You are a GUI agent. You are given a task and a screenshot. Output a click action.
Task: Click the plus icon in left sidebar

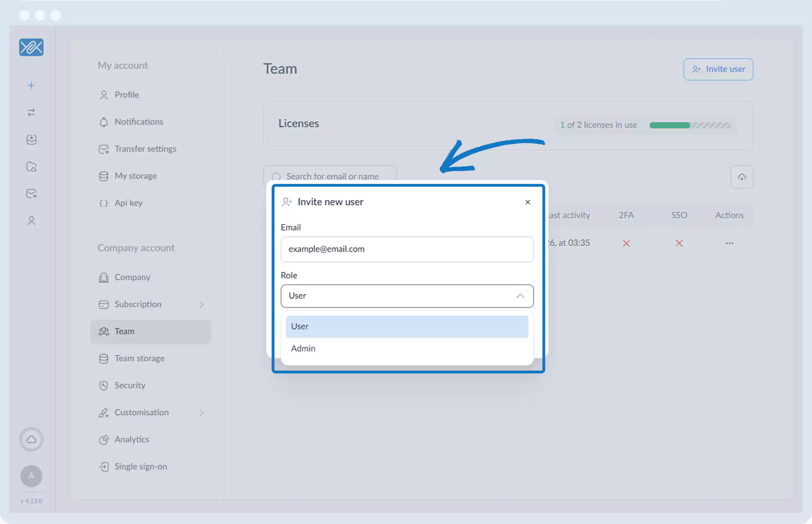click(31, 85)
